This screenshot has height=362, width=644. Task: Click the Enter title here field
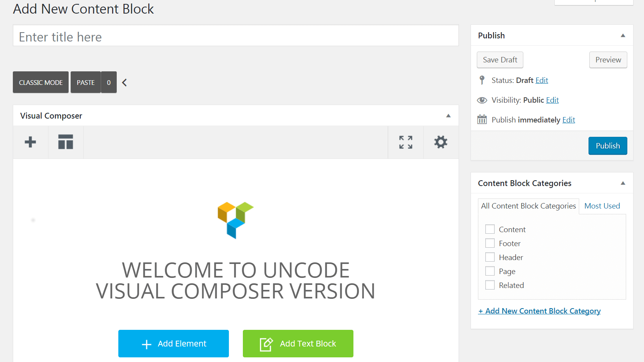point(236,36)
